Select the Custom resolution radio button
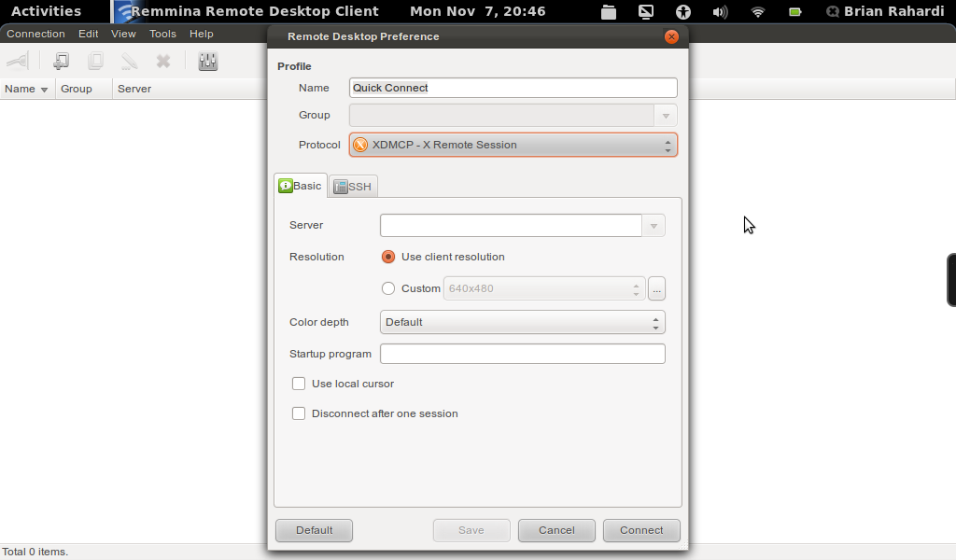 coord(388,288)
